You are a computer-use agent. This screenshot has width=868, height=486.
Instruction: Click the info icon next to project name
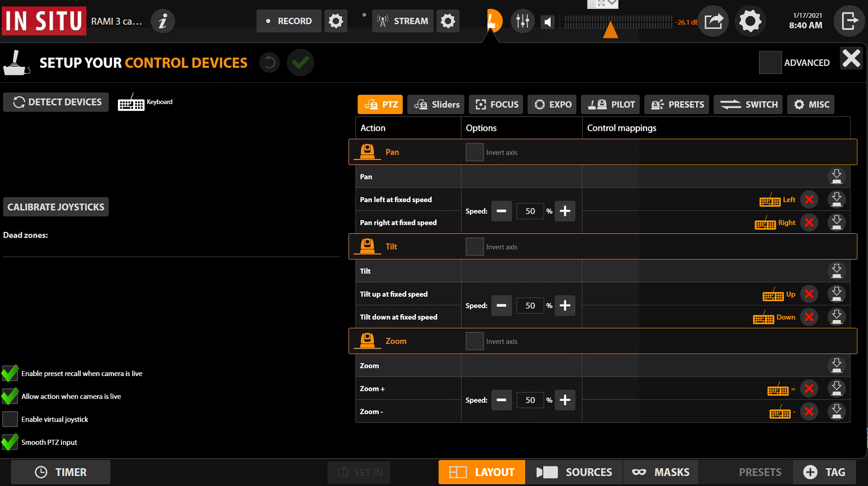(x=162, y=21)
